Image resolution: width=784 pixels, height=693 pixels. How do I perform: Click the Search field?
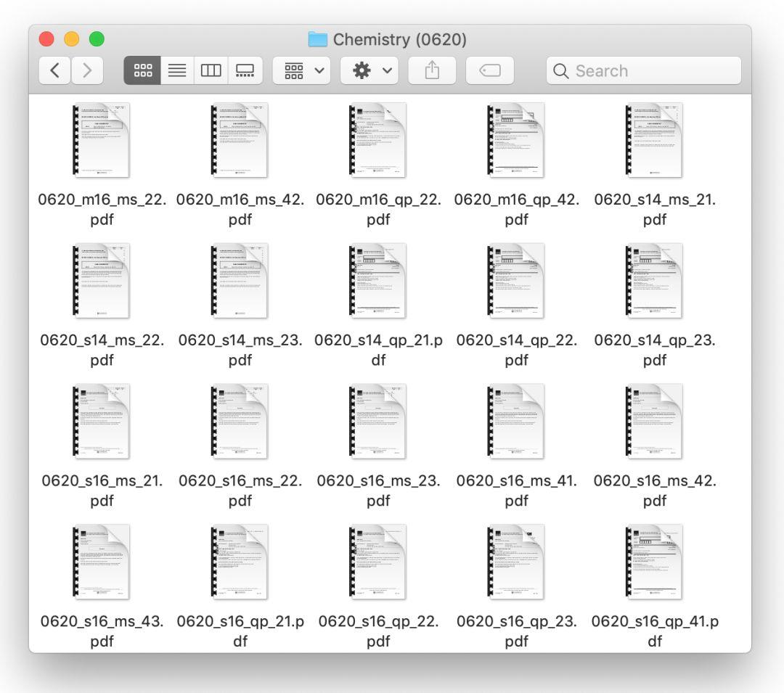[644, 70]
